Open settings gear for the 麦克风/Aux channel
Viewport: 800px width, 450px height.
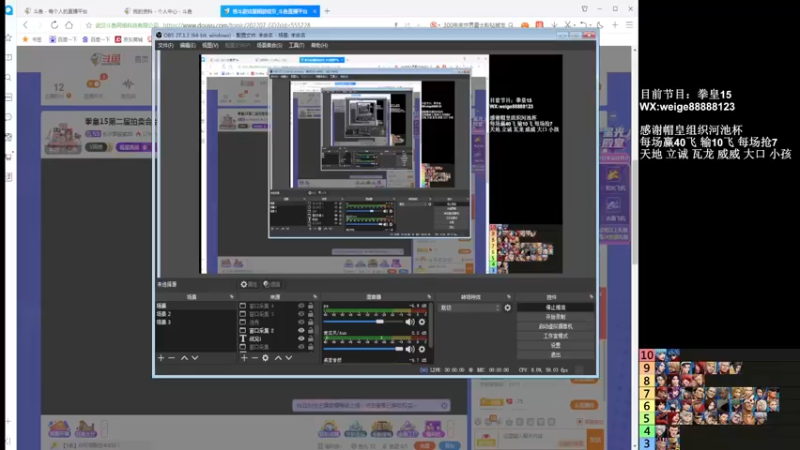click(422, 349)
